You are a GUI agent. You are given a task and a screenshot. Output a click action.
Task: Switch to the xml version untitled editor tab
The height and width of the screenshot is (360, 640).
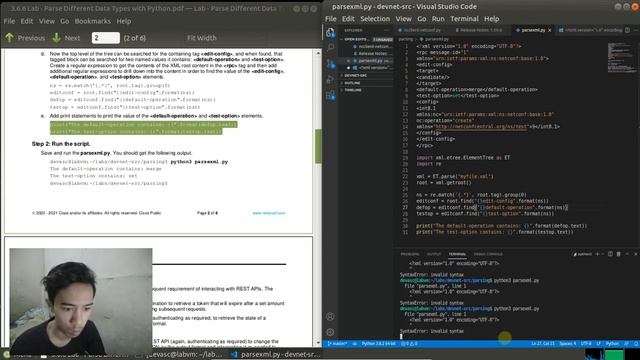tap(590, 30)
